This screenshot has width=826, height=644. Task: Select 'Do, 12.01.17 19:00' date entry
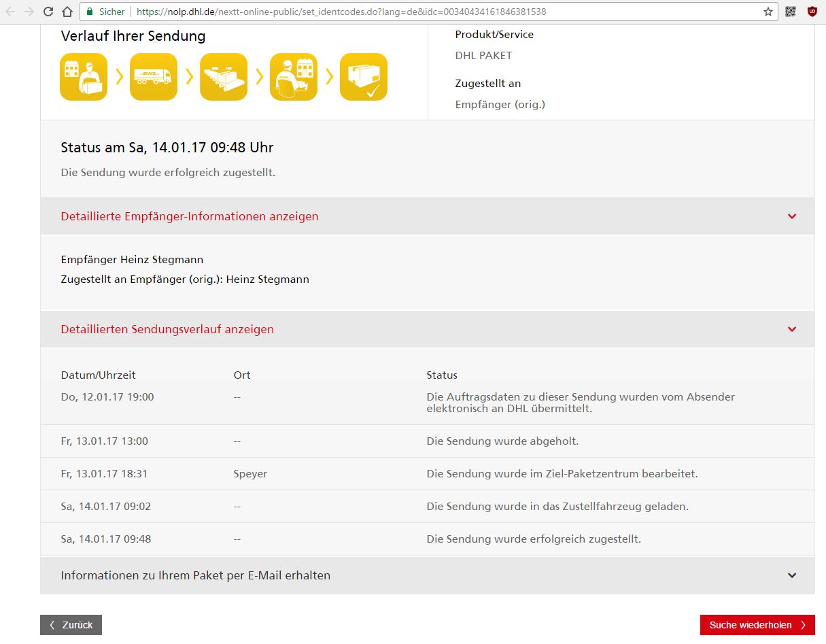coord(107,396)
